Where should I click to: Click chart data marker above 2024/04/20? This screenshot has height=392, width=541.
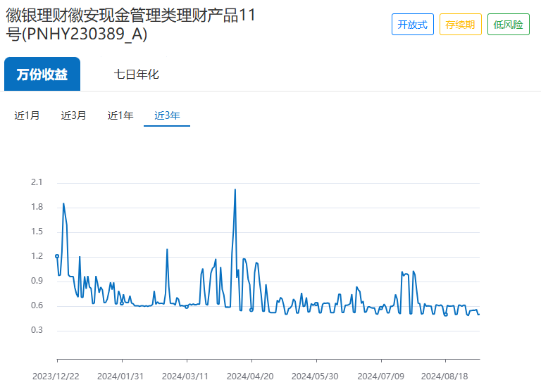point(251,310)
